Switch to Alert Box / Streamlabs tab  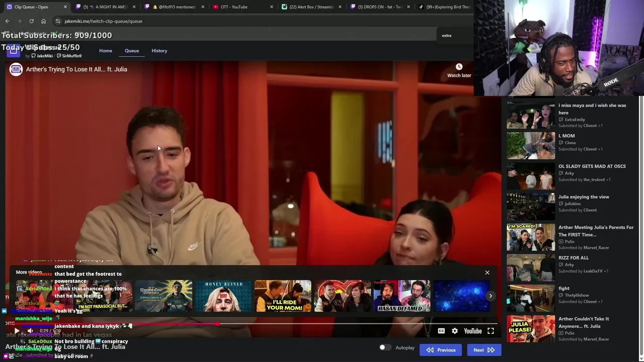(311, 7)
